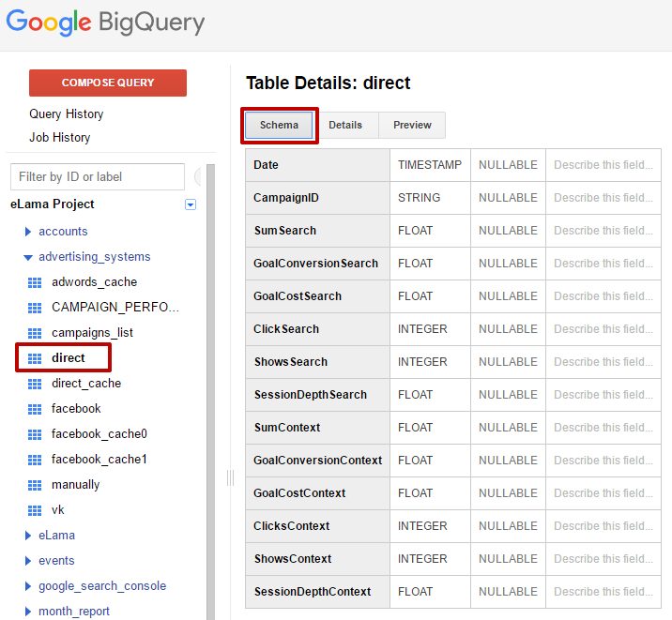Viewport: 672px width, 620px height.
Task: Expand the events dataset
Action: (x=28, y=561)
